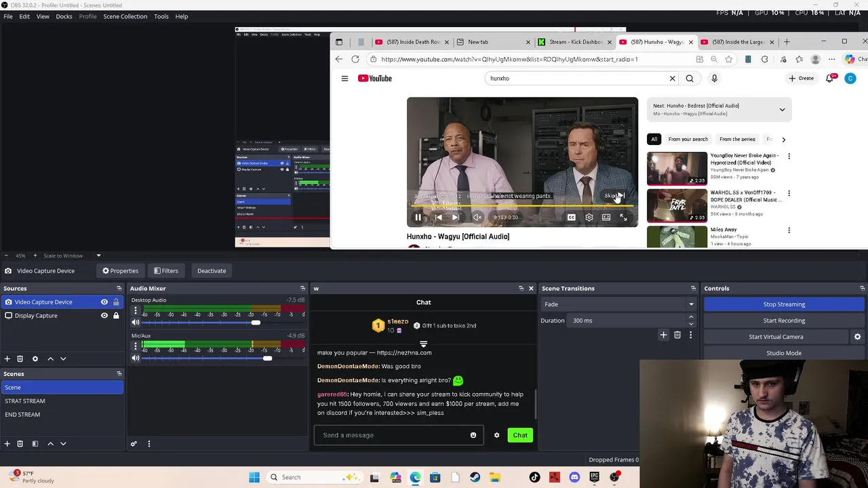The height and width of the screenshot is (488, 868).
Task: Move selected source up in Sources panel
Action: 50,359
